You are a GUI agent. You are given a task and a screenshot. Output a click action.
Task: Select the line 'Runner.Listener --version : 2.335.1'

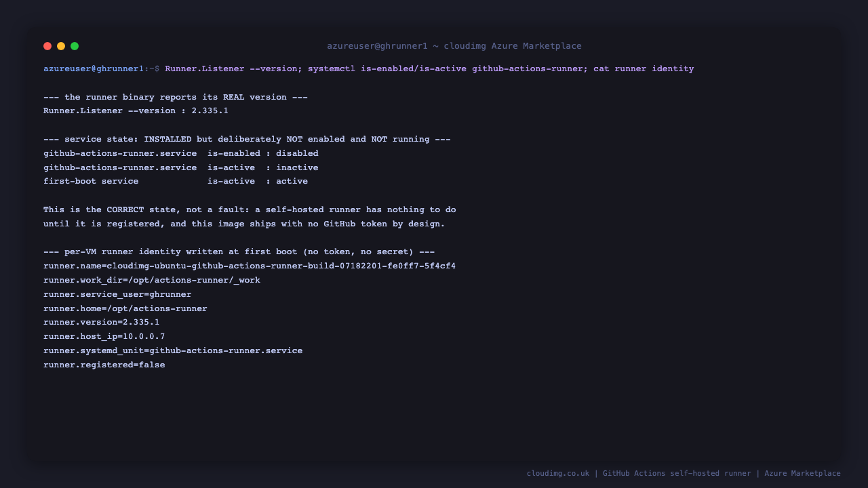[x=136, y=110]
